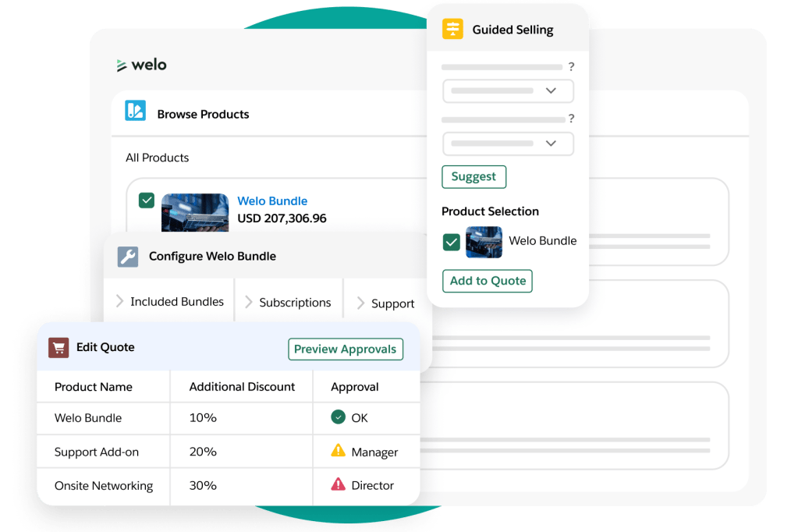Click the yellow Manager warning icon
This screenshot has width=798, height=532.
point(338,451)
